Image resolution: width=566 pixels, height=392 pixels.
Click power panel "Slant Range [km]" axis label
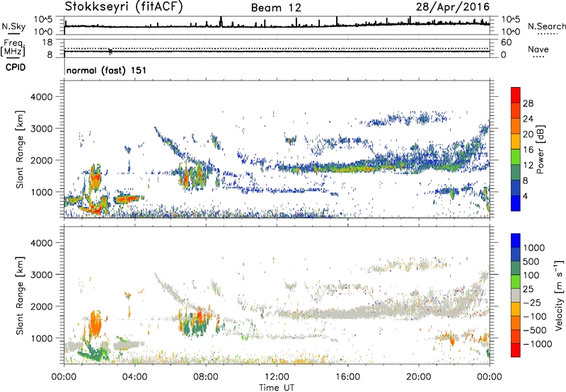(x=20, y=149)
